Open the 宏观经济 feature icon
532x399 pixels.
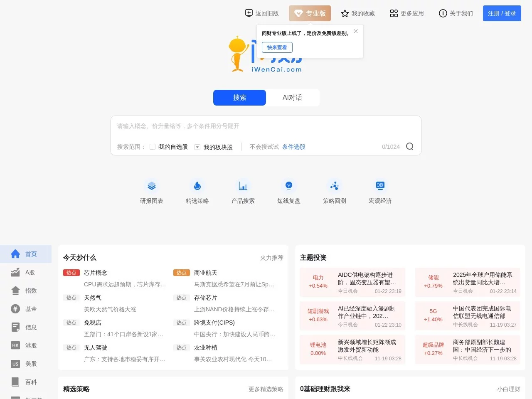point(380,191)
